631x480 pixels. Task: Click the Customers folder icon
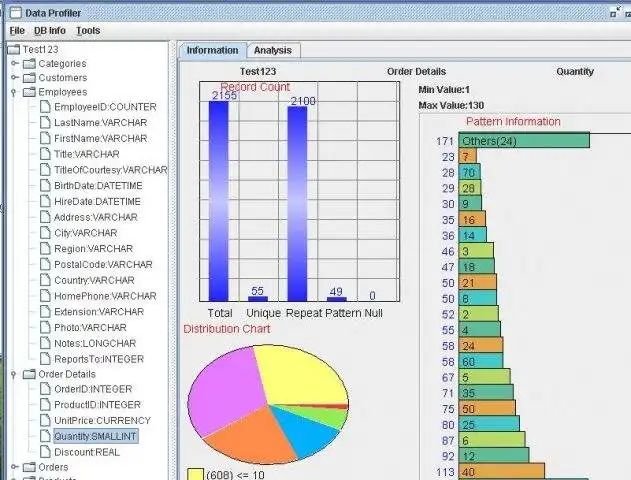pyautogui.click(x=29, y=78)
